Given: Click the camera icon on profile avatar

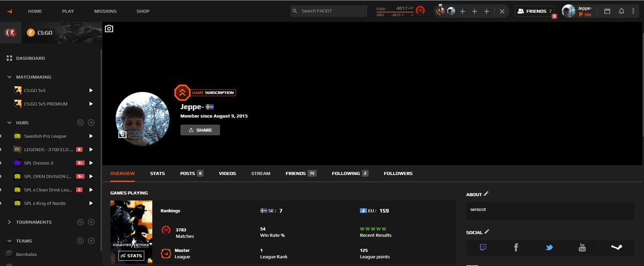Looking at the screenshot, I should click(122, 134).
